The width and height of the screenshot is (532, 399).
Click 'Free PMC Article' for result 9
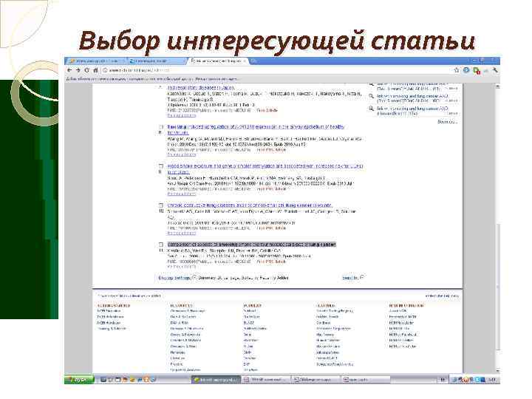coord(271,189)
